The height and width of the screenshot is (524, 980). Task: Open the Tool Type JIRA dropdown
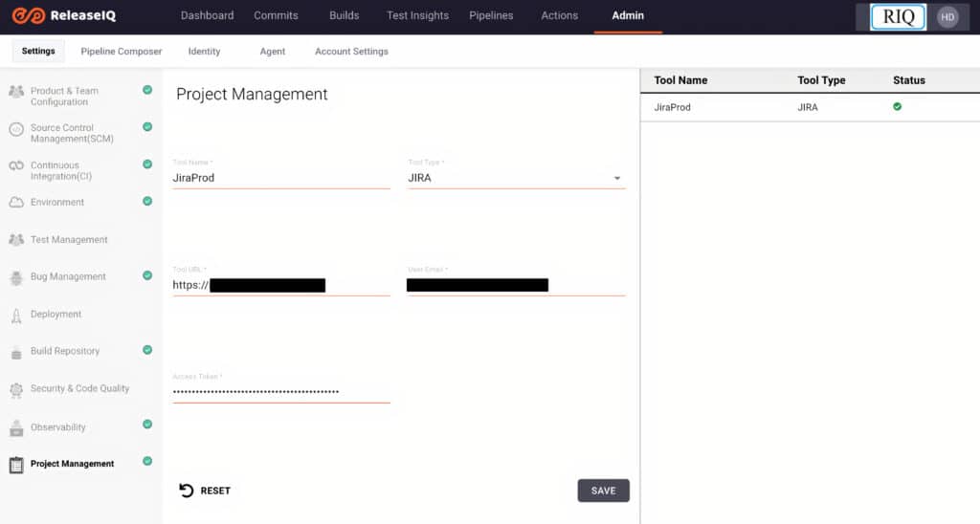tap(516, 178)
